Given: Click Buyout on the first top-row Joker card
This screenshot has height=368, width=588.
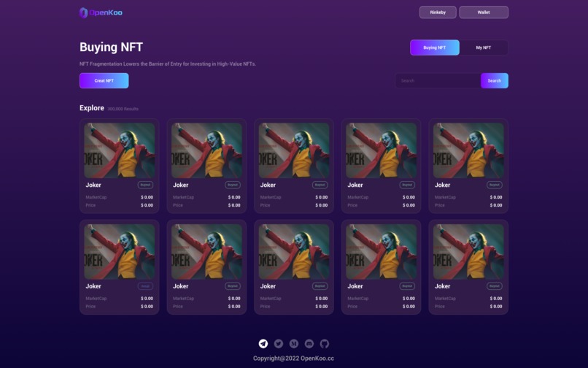Looking at the screenshot, I should click(145, 185).
